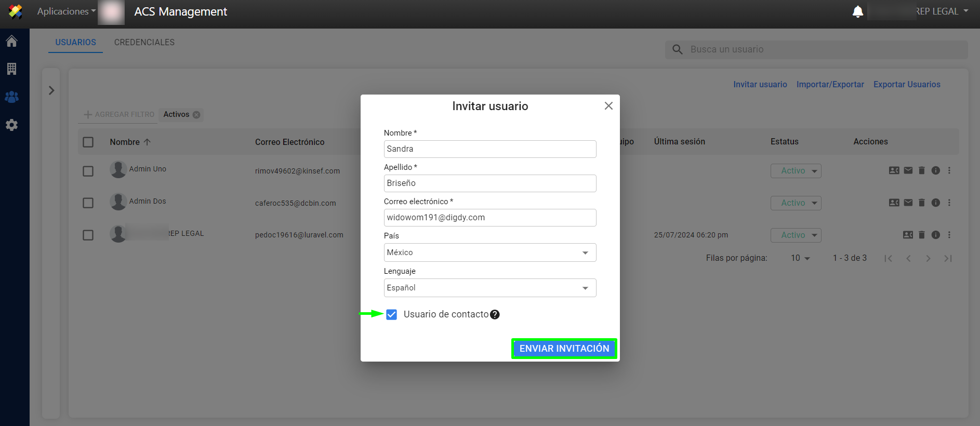Image resolution: width=980 pixels, height=426 pixels.
Task: Open the Lenguaje dropdown showing Español
Action: point(489,288)
